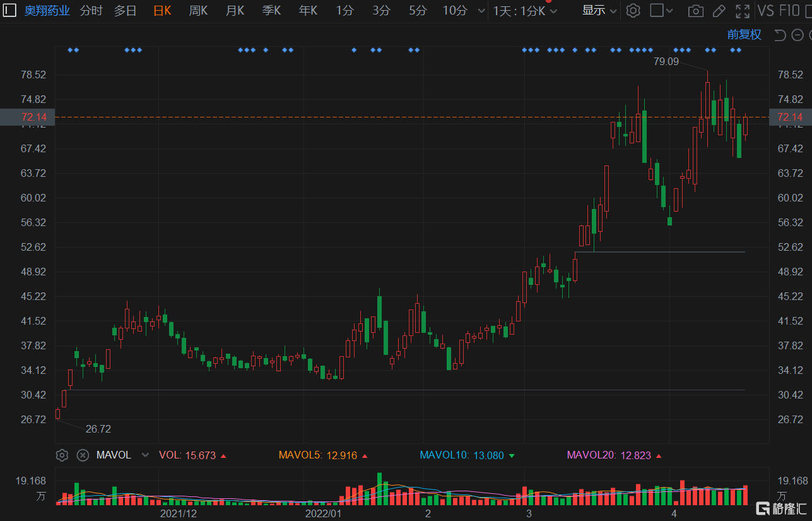
Task: Select the 月K monthly chart tab
Action: pyautogui.click(x=235, y=11)
